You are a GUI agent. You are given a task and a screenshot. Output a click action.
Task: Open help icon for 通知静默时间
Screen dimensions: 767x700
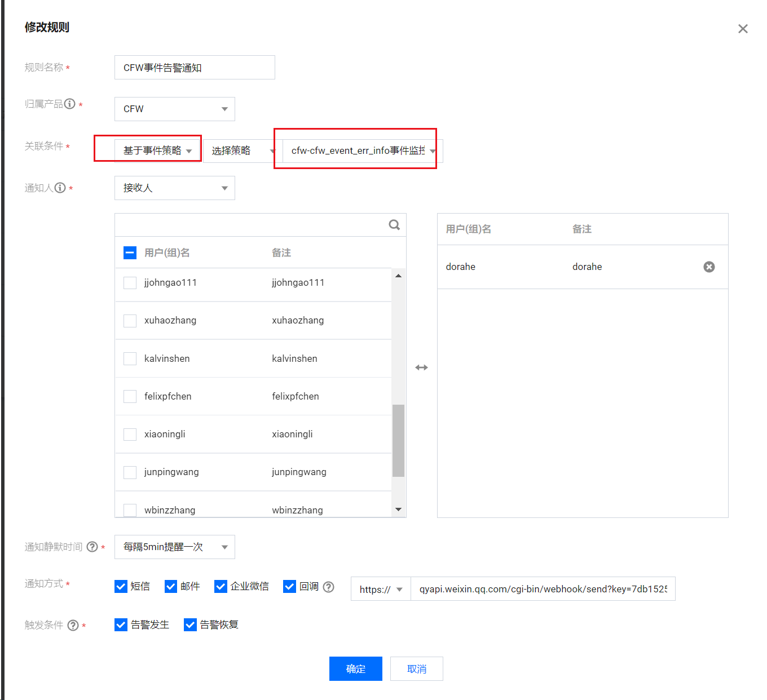click(x=92, y=547)
